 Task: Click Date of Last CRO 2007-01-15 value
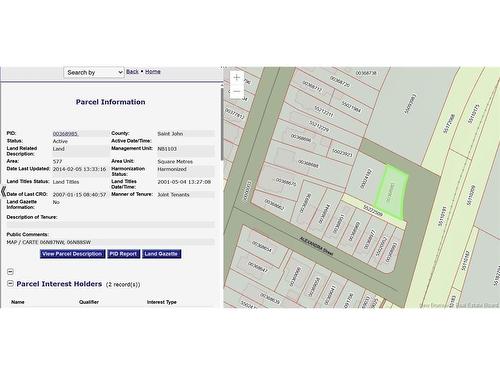point(79,194)
